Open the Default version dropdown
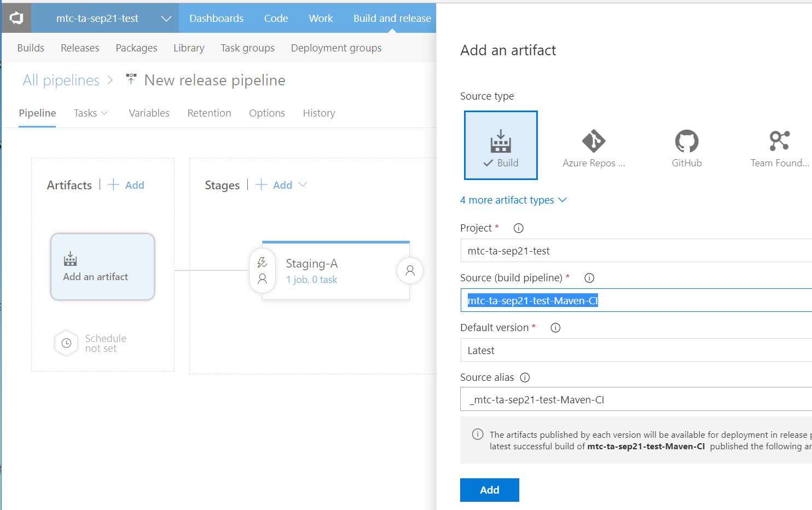 click(636, 350)
